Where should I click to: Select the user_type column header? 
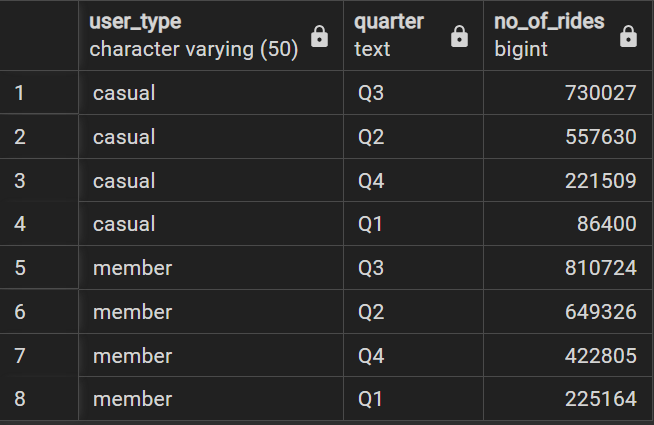click(211, 35)
